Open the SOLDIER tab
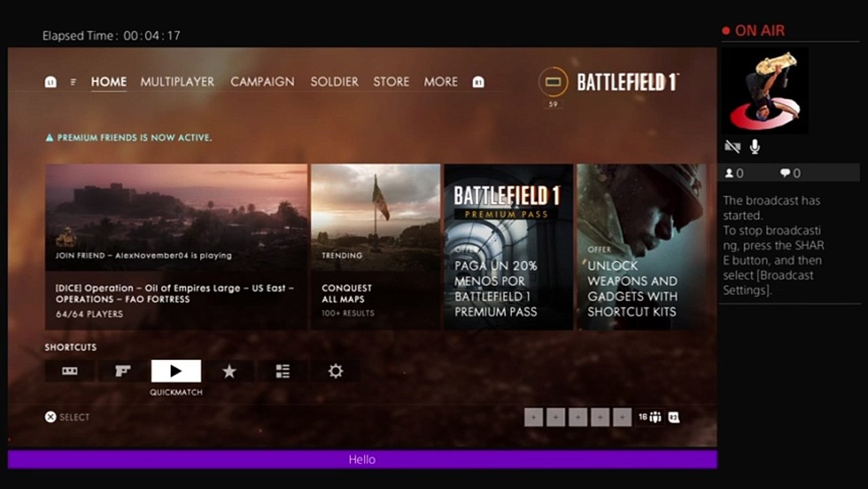Image resolution: width=868 pixels, height=489 pixels. (x=334, y=81)
